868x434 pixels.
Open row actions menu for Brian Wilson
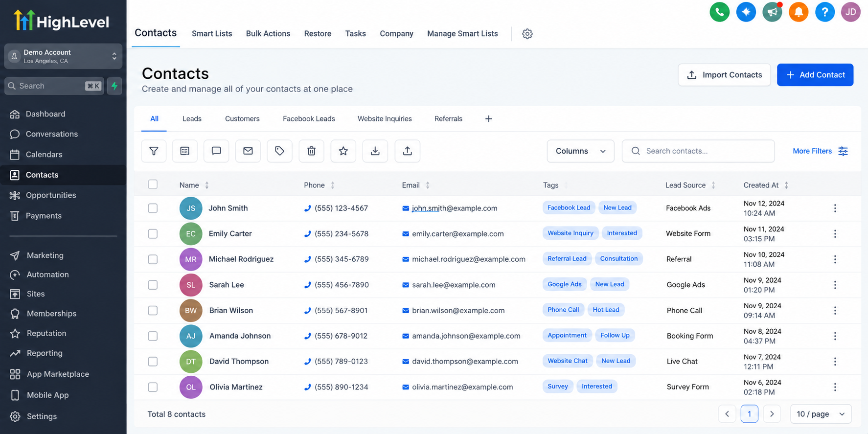[x=835, y=310]
